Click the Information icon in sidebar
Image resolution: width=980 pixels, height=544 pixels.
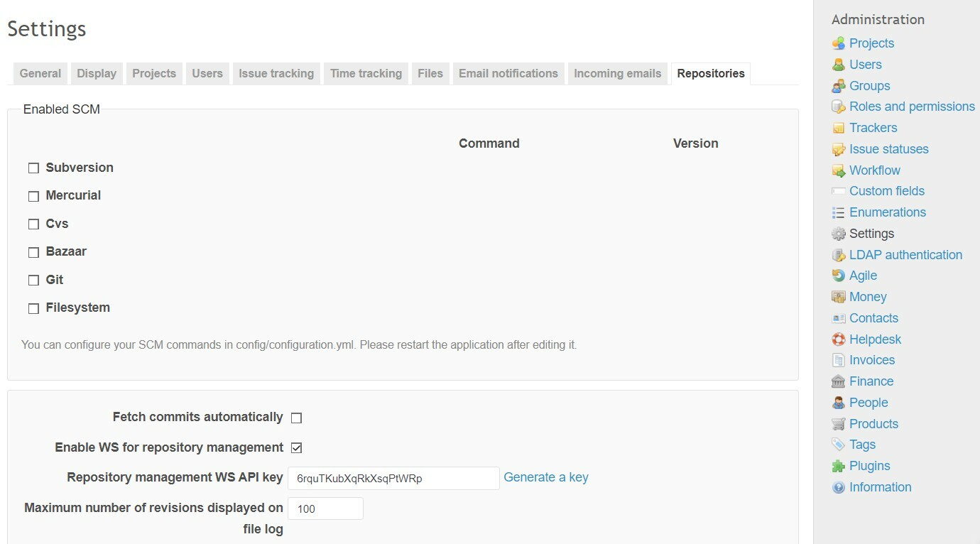[839, 487]
